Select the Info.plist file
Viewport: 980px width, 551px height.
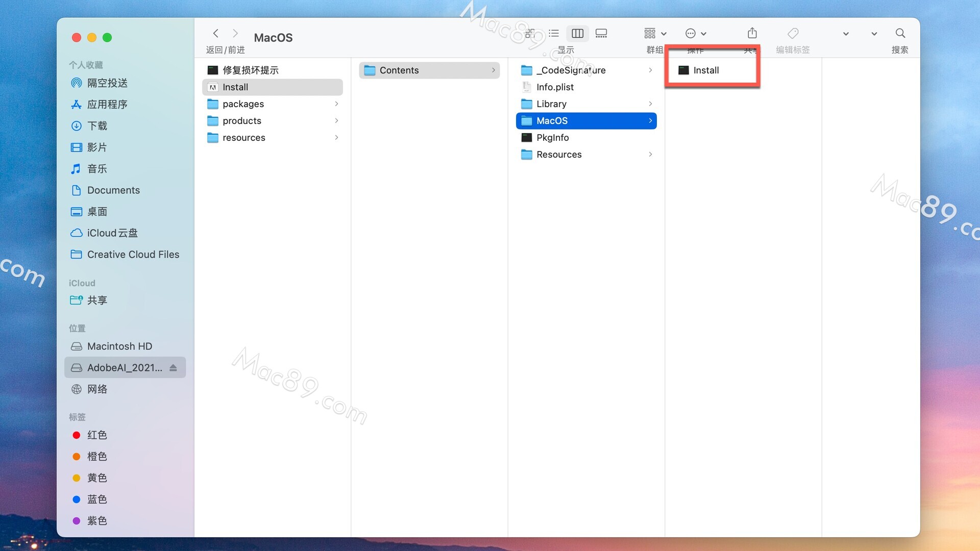coord(555,87)
